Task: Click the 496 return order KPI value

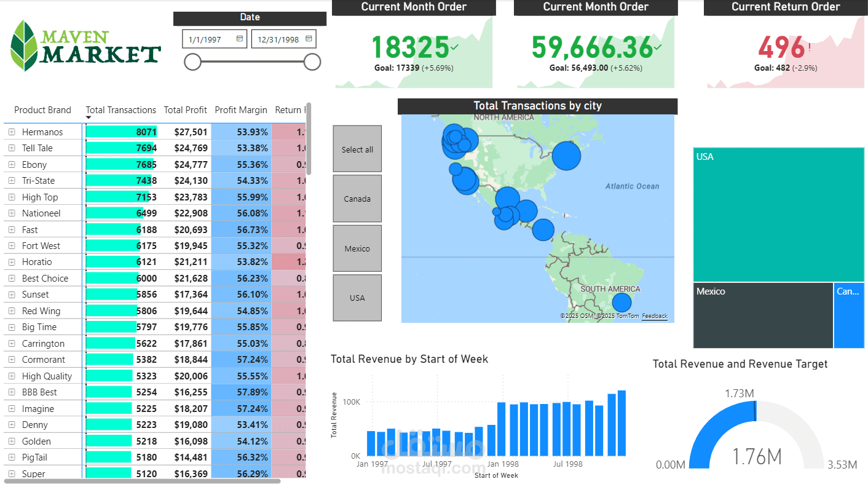Action: point(781,47)
